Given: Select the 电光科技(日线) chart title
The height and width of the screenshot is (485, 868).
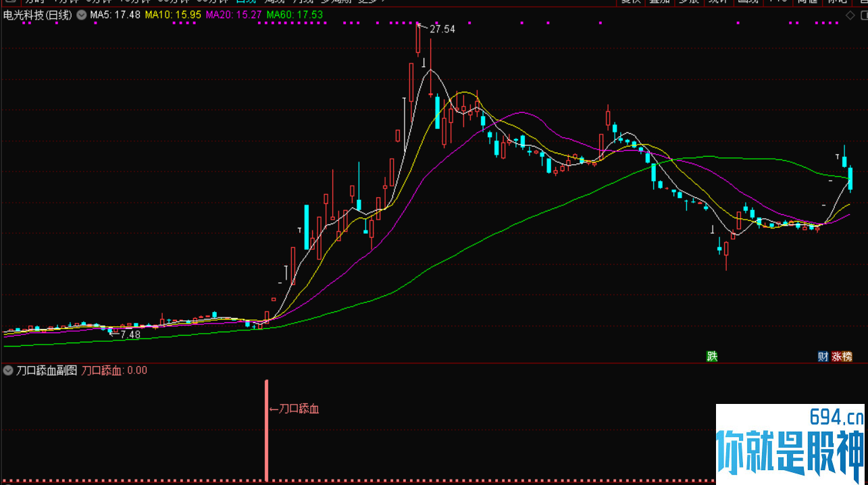Looking at the screenshot, I should 38,15.
